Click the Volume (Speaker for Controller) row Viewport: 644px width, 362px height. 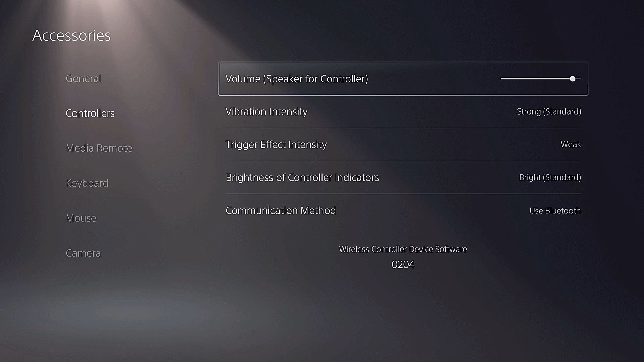pyautogui.click(x=369, y=79)
